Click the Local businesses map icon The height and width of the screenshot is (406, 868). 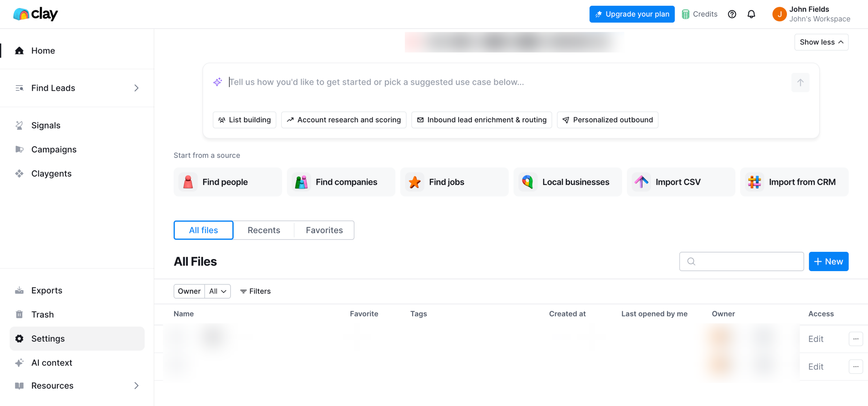tap(528, 182)
